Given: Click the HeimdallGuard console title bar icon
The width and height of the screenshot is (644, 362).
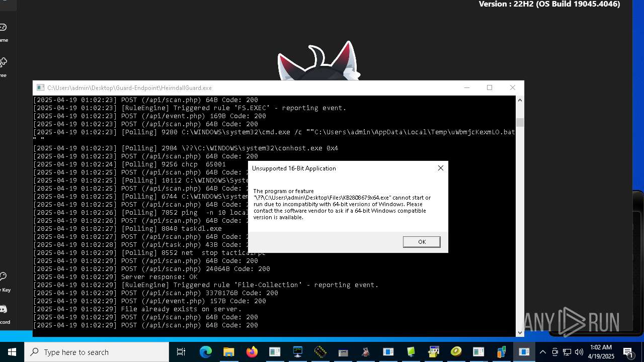Looking at the screenshot, I should [40, 87].
